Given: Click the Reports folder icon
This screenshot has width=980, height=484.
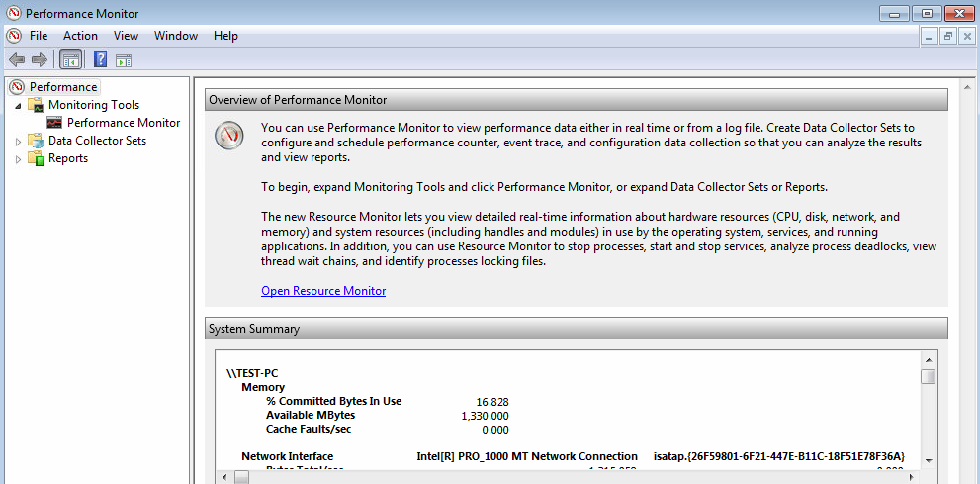Looking at the screenshot, I should (35, 158).
